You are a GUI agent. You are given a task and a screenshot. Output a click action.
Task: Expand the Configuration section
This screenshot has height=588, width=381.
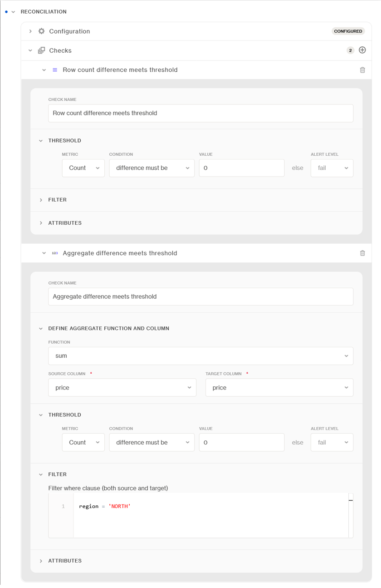click(30, 31)
